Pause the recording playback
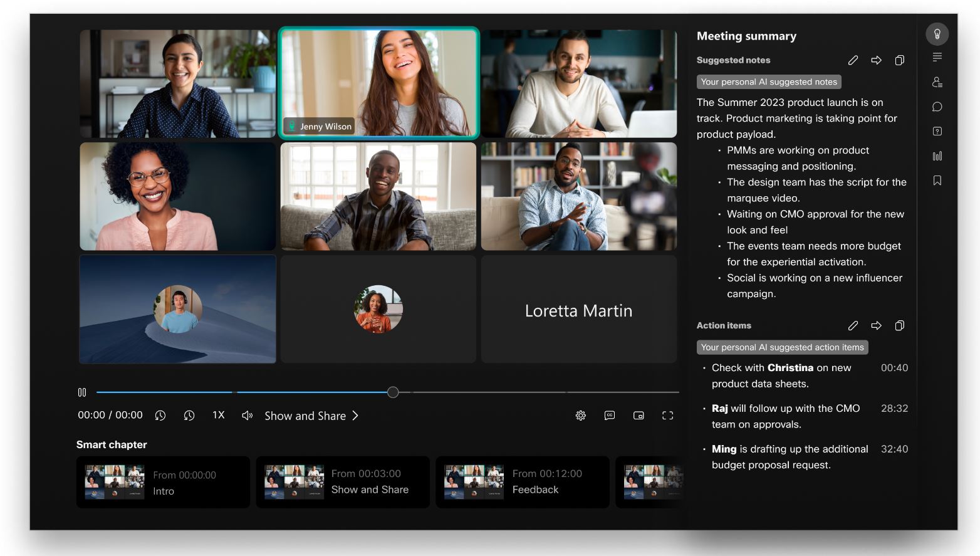 82,392
